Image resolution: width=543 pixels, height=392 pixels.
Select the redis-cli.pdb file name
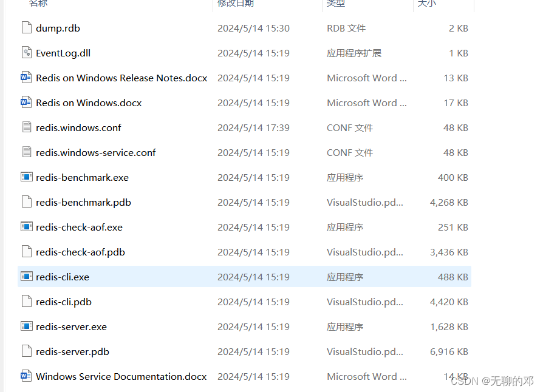63,302
